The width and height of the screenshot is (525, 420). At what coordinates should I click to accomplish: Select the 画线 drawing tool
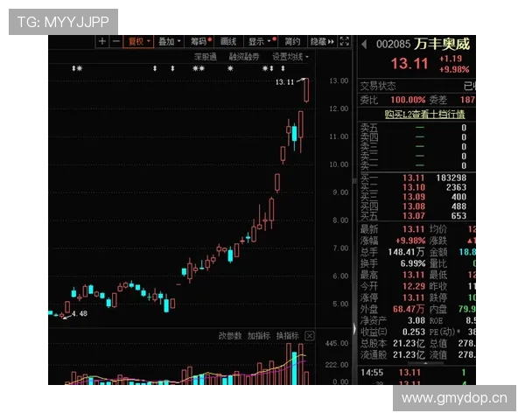(228, 41)
